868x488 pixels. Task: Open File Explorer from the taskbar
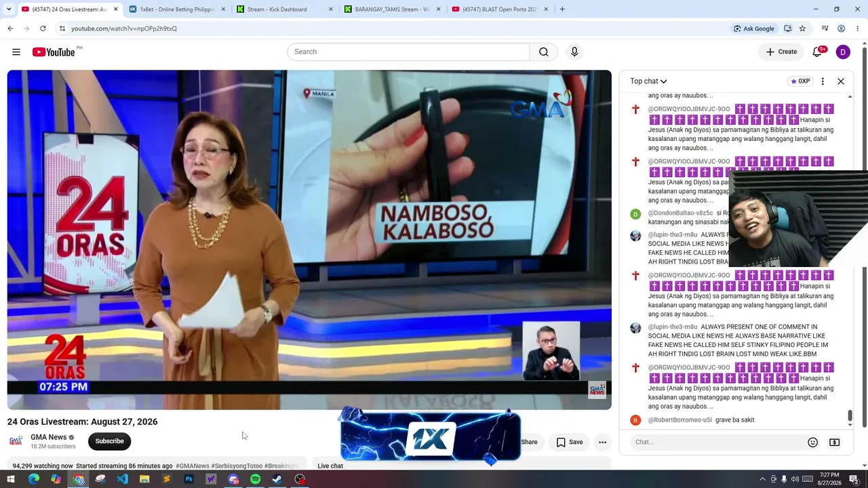pos(144,479)
